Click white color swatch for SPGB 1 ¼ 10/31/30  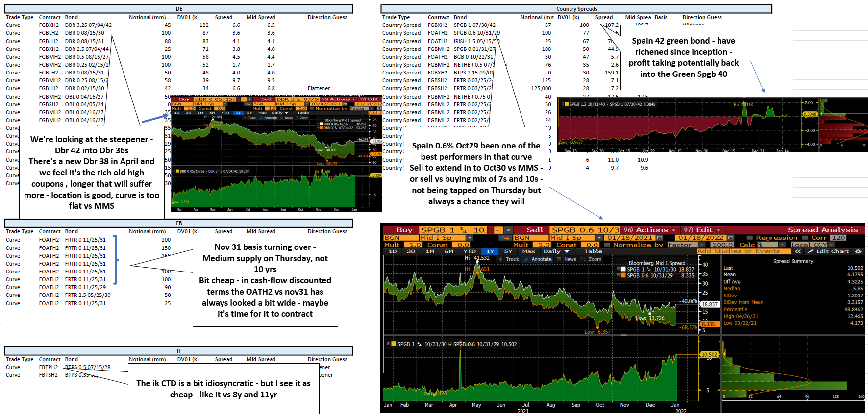tap(623, 269)
